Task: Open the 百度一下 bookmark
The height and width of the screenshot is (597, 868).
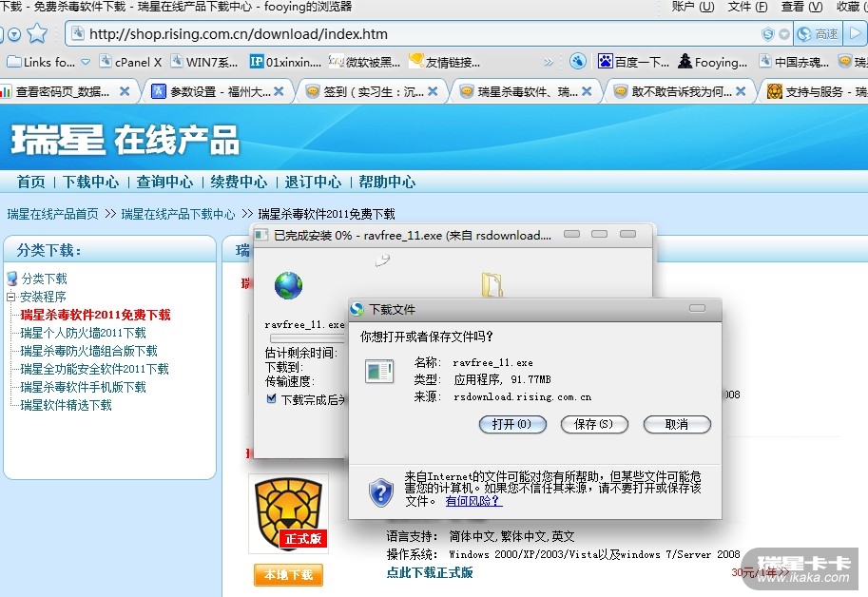Action: coord(634,62)
